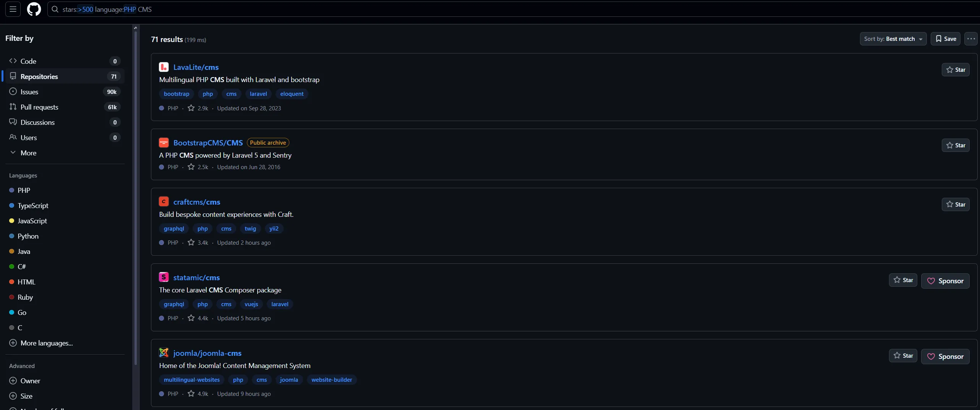Click the bootstrap topic tag
The width and height of the screenshot is (980, 410).
pyautogui.click(x=177, y=94)
